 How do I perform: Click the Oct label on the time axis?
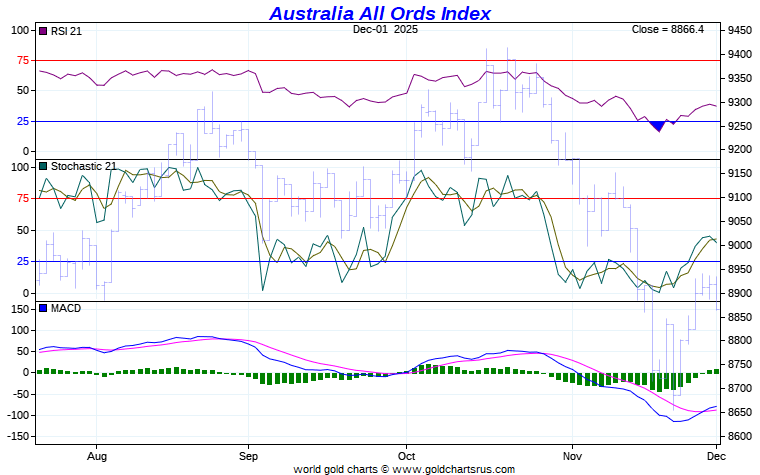pos(406,455)
